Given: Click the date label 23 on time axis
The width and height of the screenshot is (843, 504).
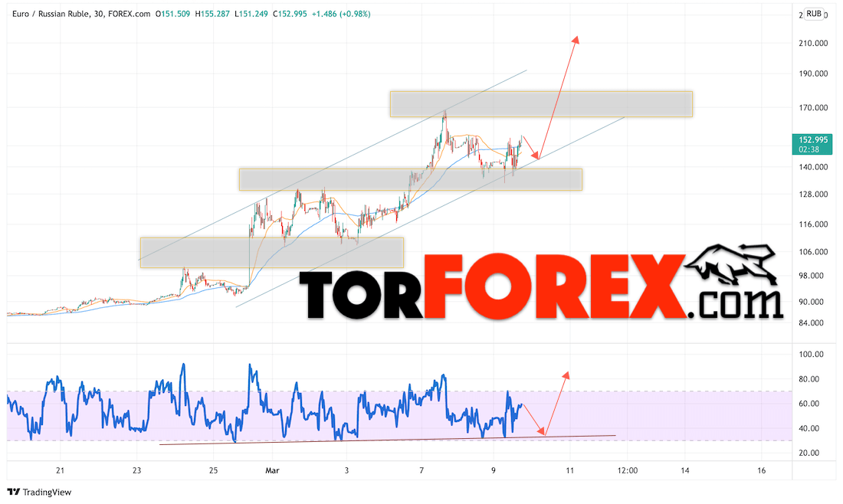Looking at the screenshot, I should point(137,470).
